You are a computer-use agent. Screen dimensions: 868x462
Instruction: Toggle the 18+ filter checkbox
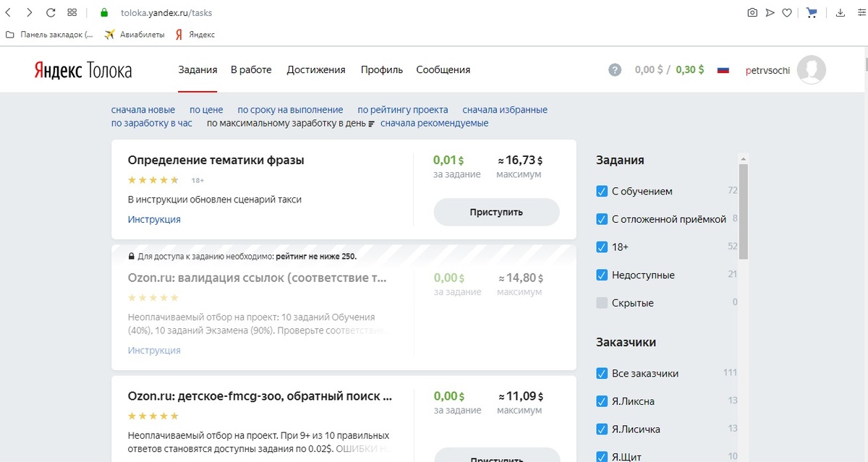602,247
